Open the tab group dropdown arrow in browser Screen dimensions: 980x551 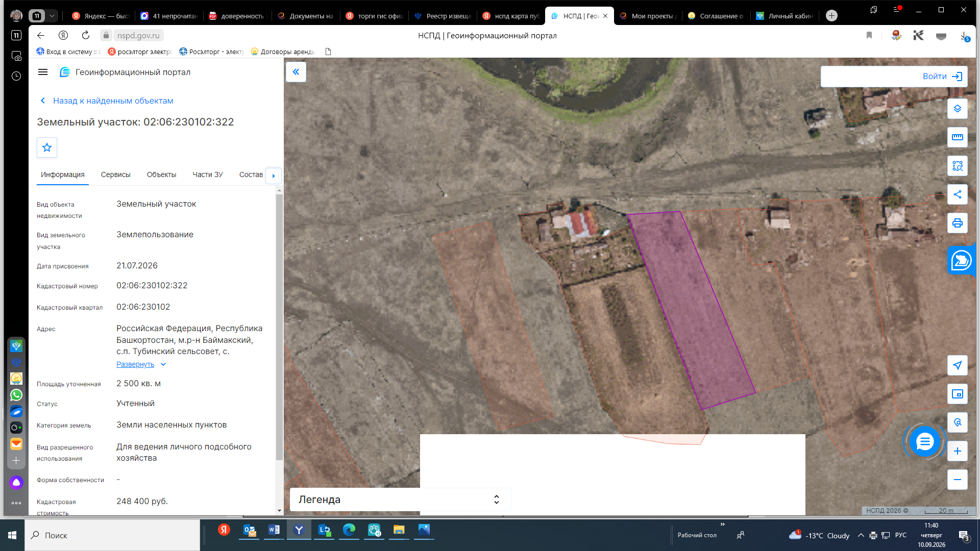click(52, 16)
